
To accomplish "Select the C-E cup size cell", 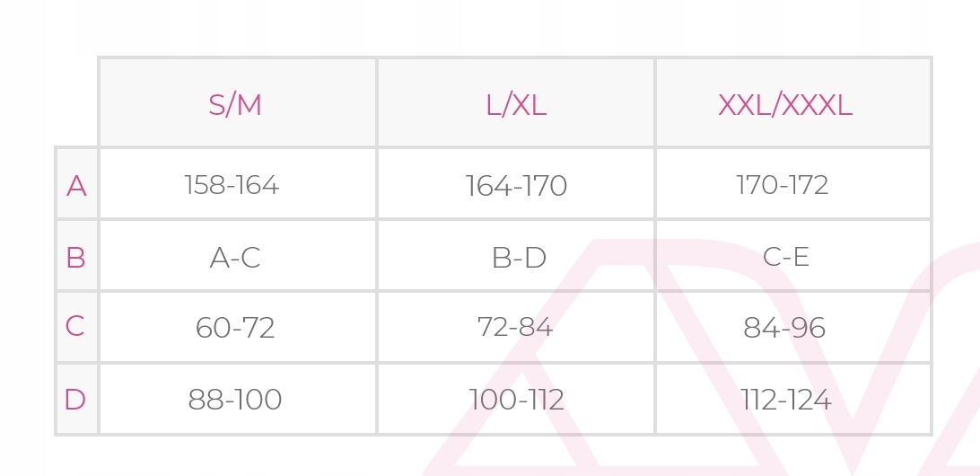I will point(786,258).
